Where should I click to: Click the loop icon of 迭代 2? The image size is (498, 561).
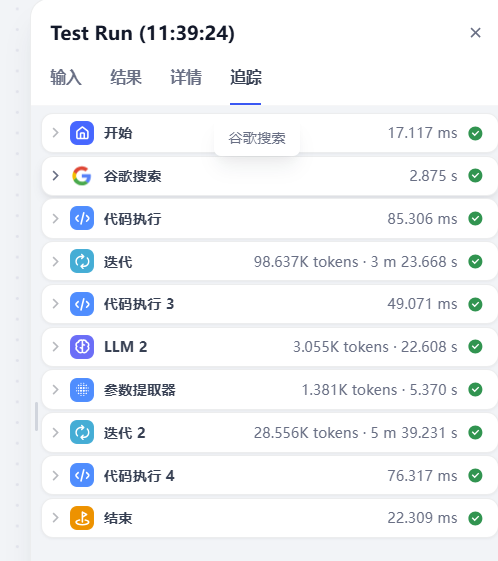(82, 432)
